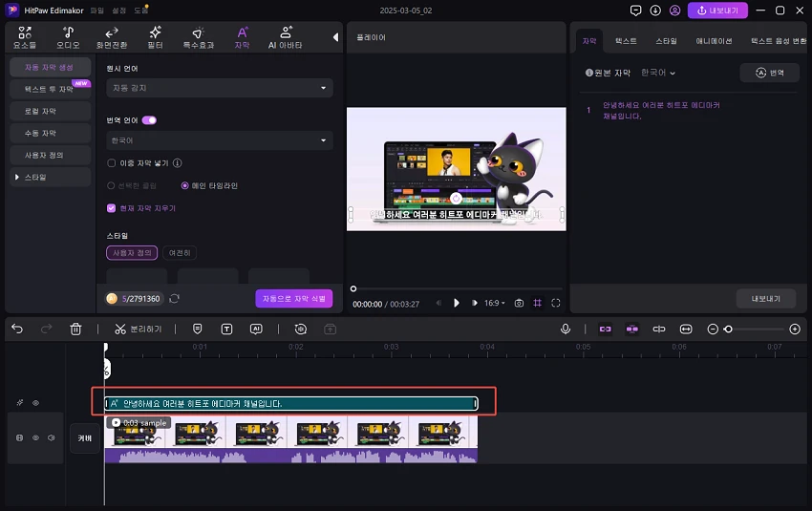Open the 오디오 audio panel
This screenshot has height=511, width=812.
(x=68, y=37)
